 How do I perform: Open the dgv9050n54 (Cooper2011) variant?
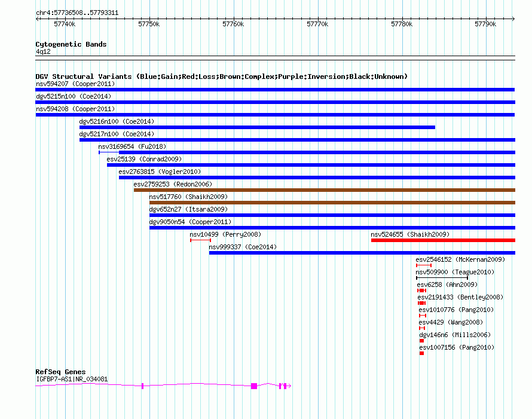pyautogui.click(x=332, y=228)
